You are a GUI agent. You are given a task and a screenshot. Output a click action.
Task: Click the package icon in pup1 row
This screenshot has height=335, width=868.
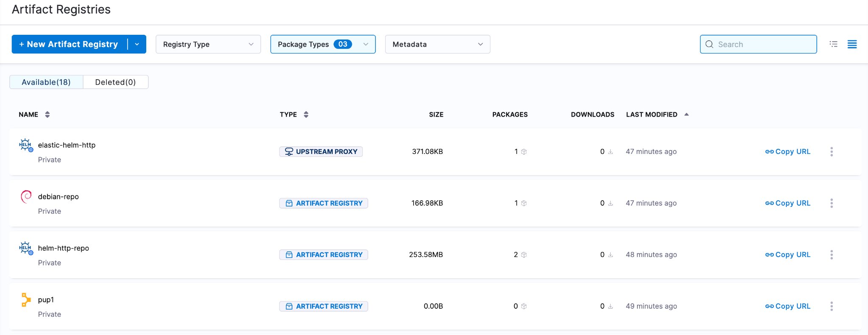point(524,306)
